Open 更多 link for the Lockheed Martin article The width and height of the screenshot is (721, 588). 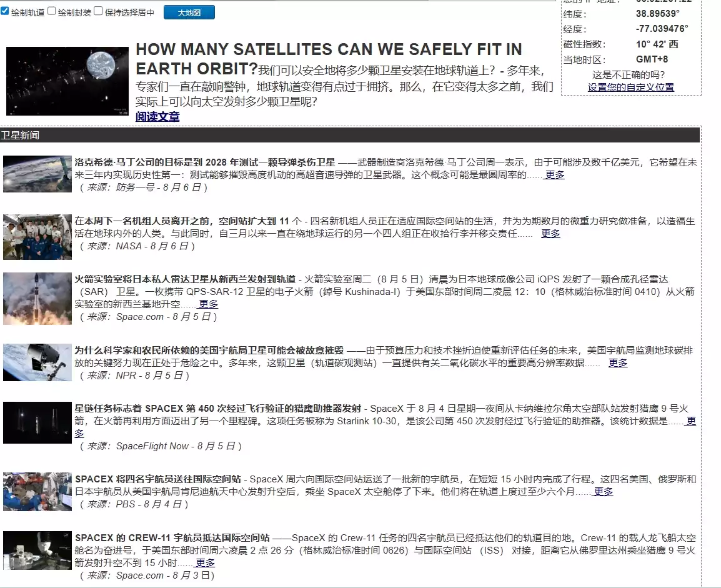pyautogui.click(x=555, y=175)
